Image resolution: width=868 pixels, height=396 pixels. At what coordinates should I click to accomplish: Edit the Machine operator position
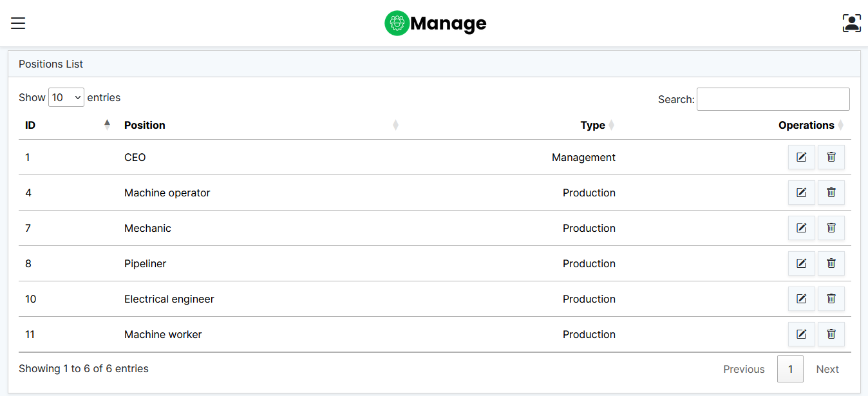(801, 193)
